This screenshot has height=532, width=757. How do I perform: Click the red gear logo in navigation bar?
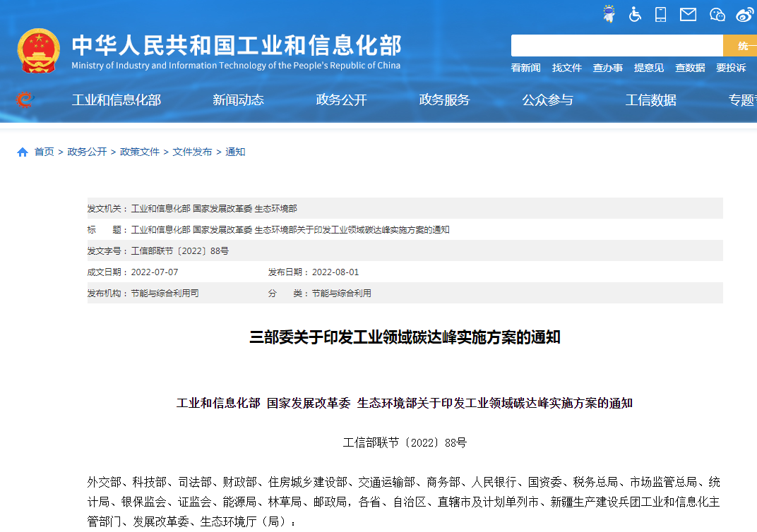25,100
